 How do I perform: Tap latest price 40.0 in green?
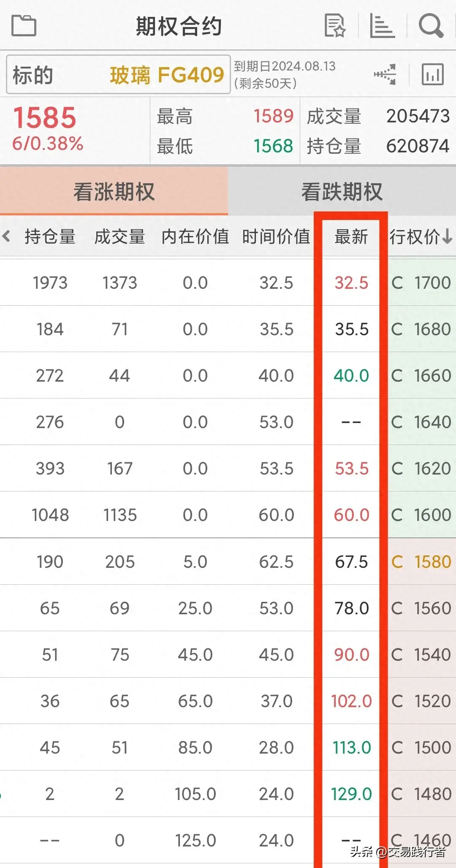click(351, 375)
